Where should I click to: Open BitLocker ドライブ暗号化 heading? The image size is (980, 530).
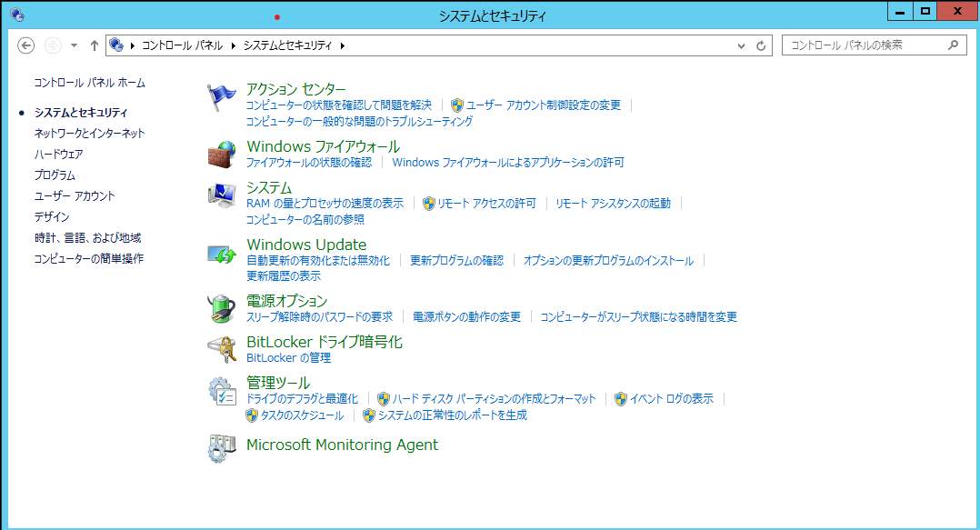pos(325,342)
